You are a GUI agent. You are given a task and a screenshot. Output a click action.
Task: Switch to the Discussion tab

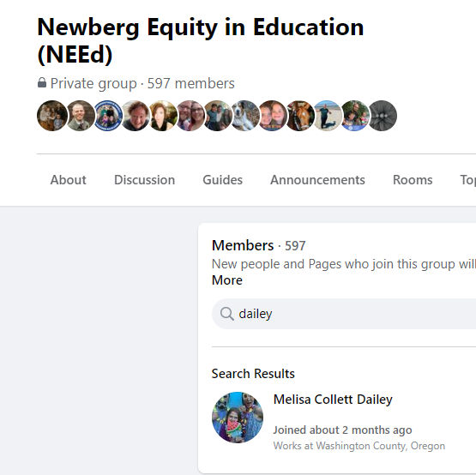point(144,180)
